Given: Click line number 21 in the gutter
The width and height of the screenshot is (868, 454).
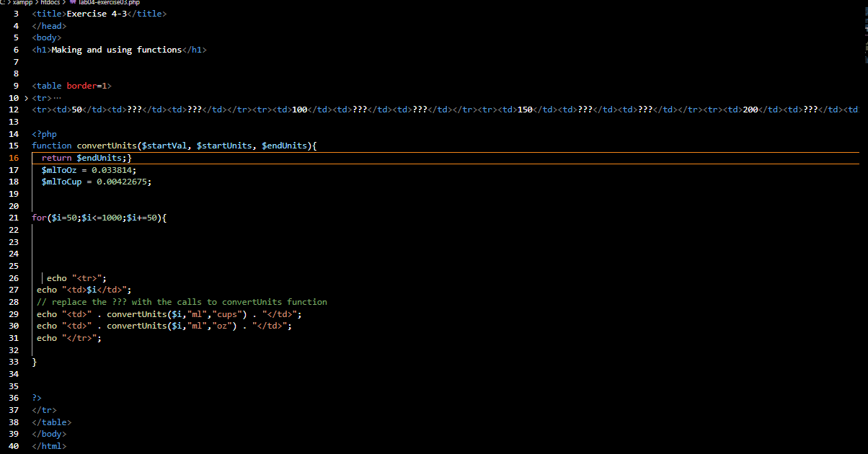Looking at the screenshot, I should (14, 218).
